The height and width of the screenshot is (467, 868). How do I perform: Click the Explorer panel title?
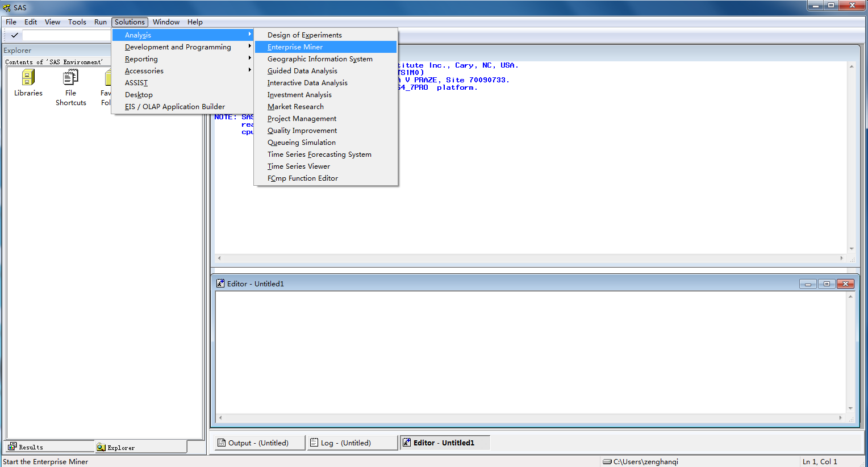[18, 51]
